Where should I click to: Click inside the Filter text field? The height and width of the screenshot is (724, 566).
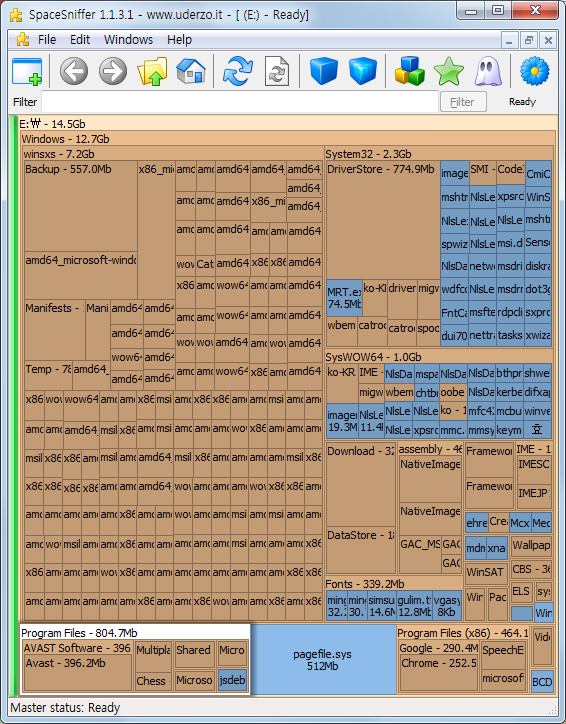240,102
